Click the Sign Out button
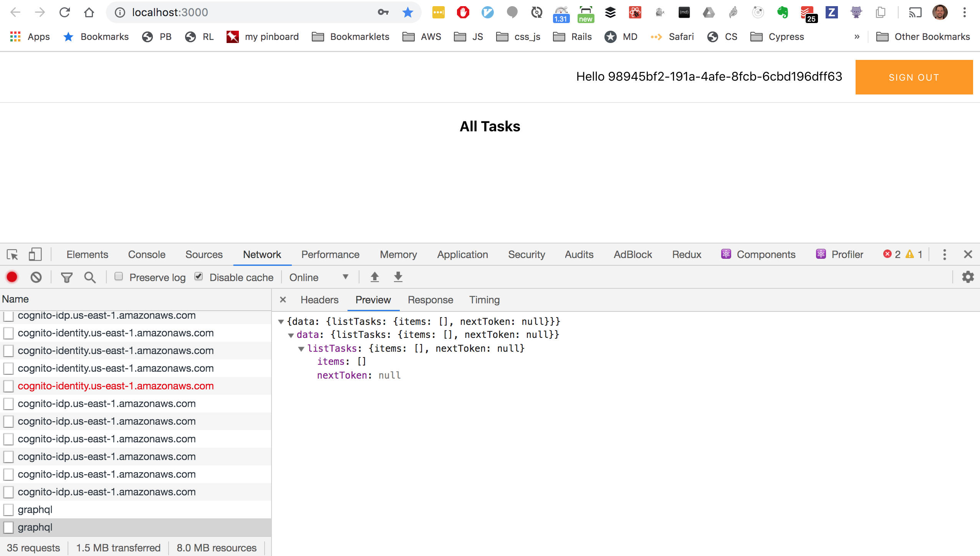Viewport: 980px width, 556px height. click(x=914, y=77)
